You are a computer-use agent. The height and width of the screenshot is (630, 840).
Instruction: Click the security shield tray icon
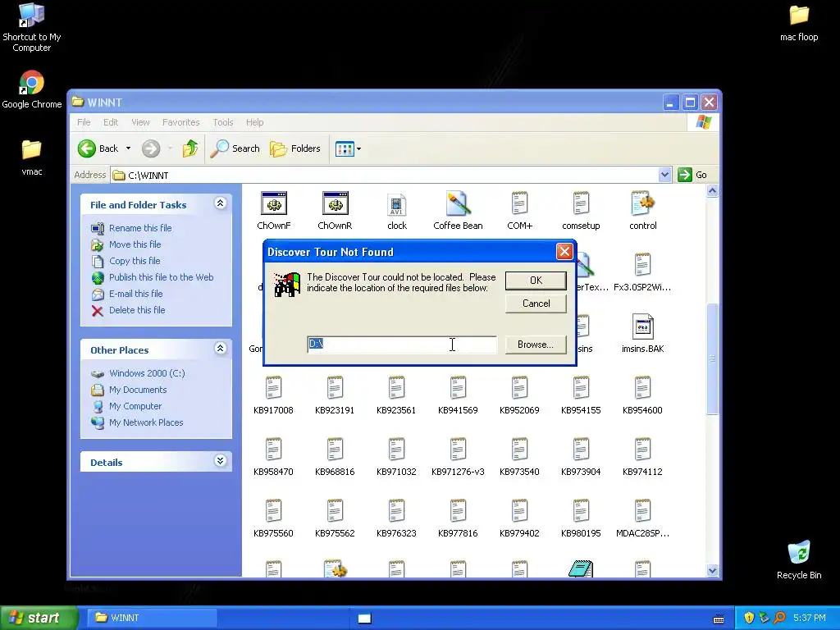[x=748, y=618]
